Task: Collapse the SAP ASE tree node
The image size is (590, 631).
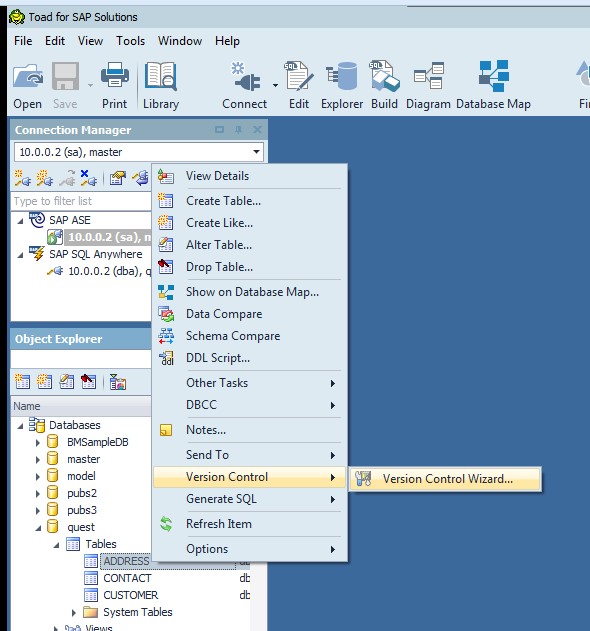Action: click(20, 221)
